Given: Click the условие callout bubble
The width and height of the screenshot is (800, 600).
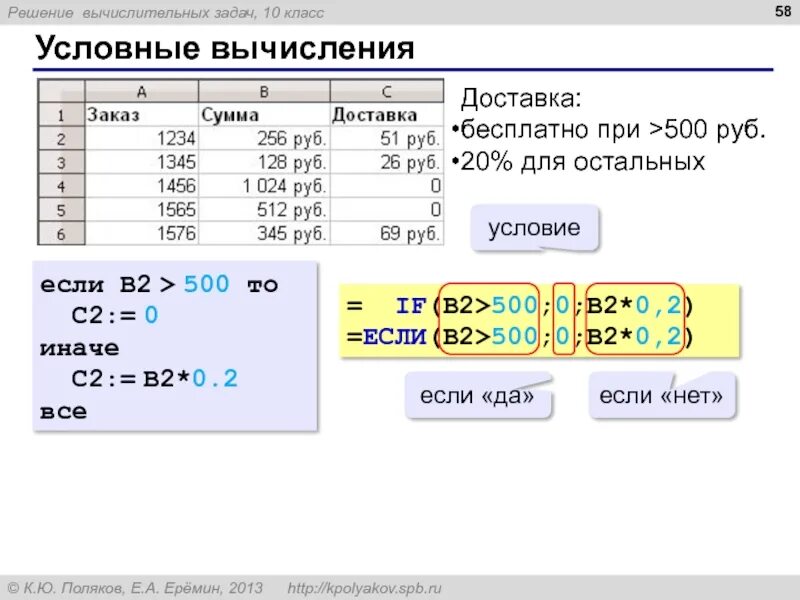Looking at the screenshot, I should pyautogui.click(x=533, y=228).
